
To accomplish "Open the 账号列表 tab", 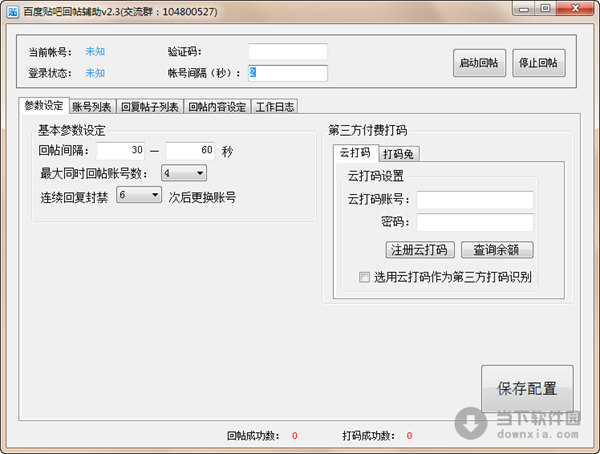I will 92,107.
